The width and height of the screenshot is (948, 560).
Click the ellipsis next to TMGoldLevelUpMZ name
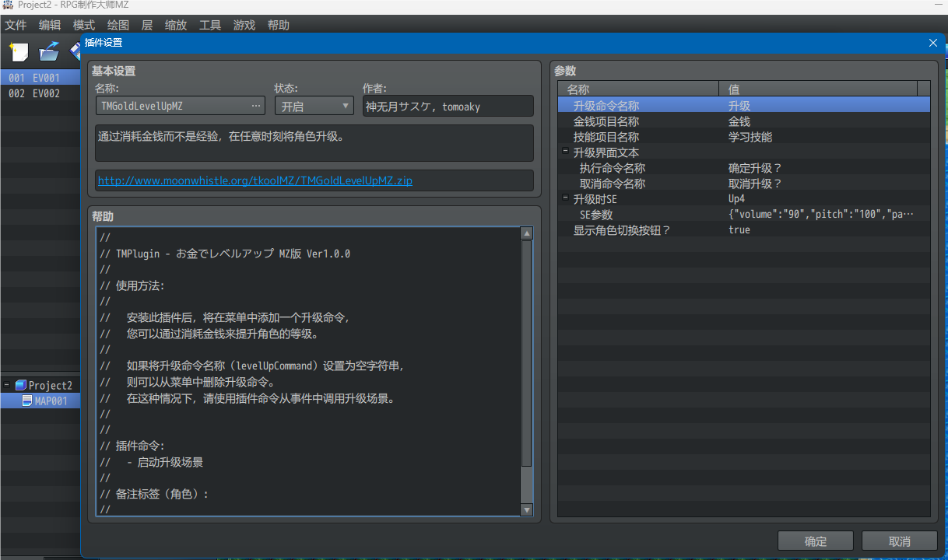pyautogui.click(x=256, y=106)
